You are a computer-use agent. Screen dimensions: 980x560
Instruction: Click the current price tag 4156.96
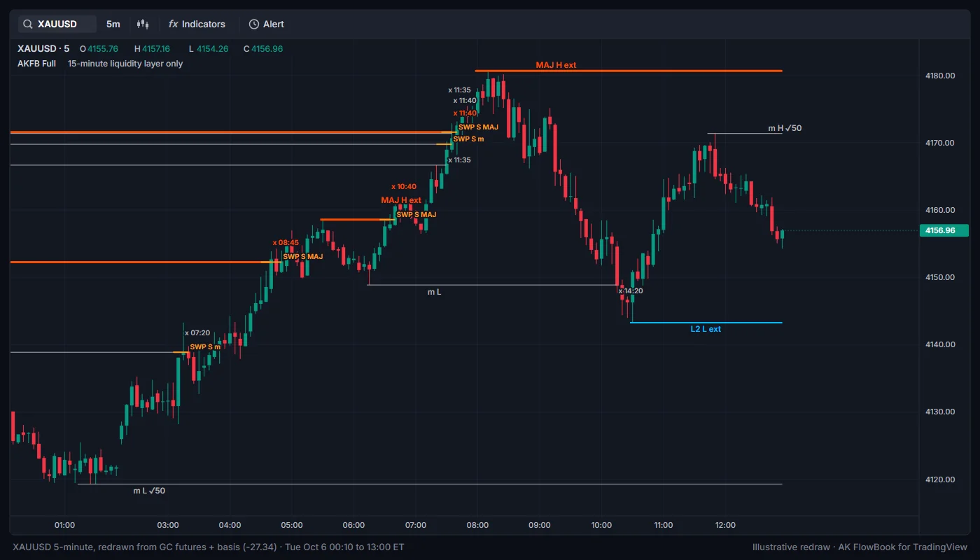coord(944,230)
